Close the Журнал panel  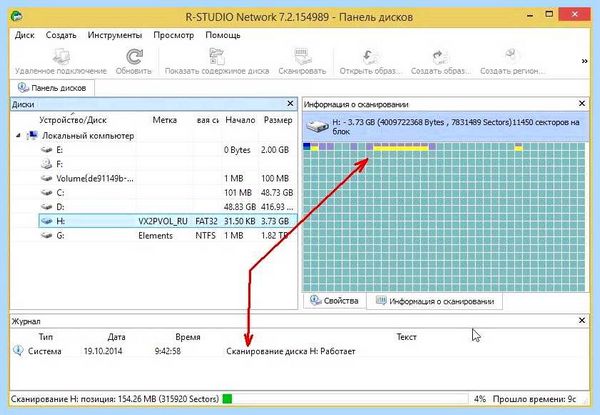582,321
